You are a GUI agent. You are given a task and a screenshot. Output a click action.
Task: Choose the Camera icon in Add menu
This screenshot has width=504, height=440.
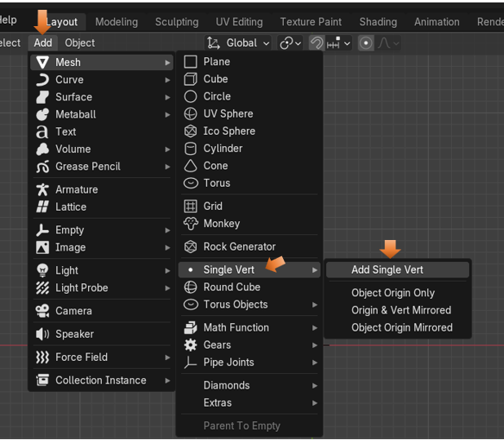pyautogui.click(x=42, y=311)
